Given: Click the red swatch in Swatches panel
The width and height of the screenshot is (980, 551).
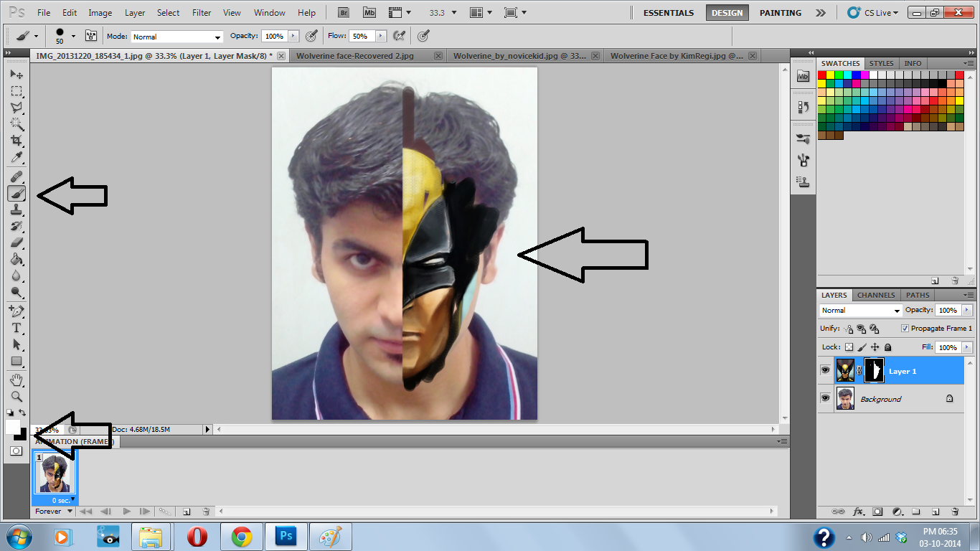Looking at the screenshot, I should coord(822,75).
